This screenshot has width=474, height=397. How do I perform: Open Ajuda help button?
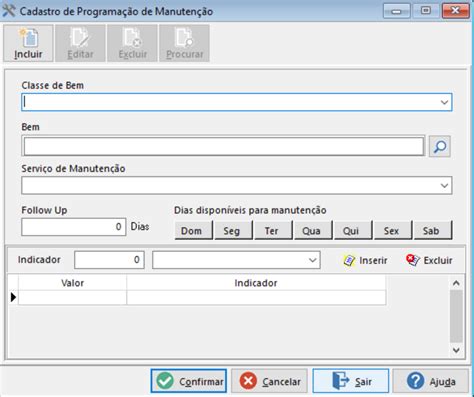click(431, 381)
